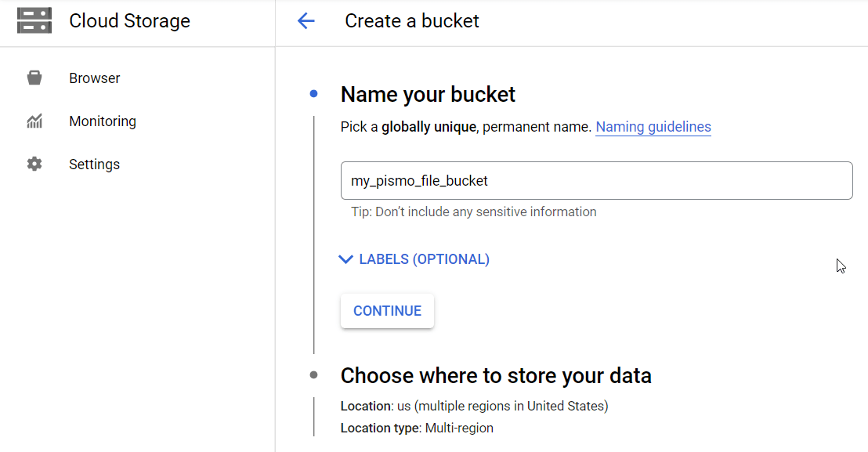Click the blue step indicator dot
This screenshot has height=452, width=868.
coord(313,93)
